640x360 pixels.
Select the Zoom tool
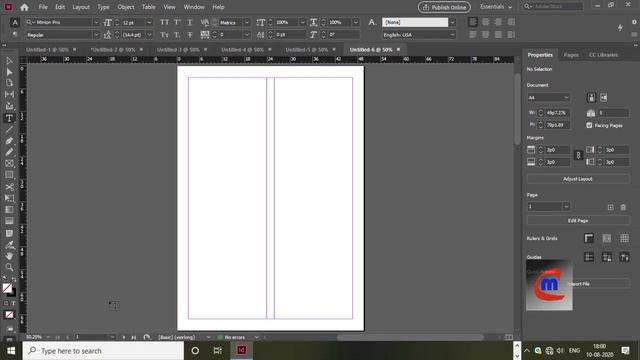click(9, 267)
